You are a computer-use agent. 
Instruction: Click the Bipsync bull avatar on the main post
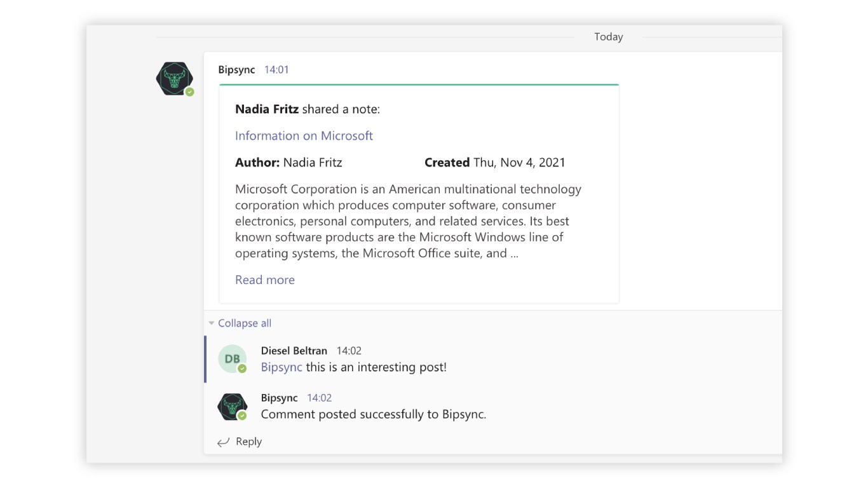(x=174, y=79)
